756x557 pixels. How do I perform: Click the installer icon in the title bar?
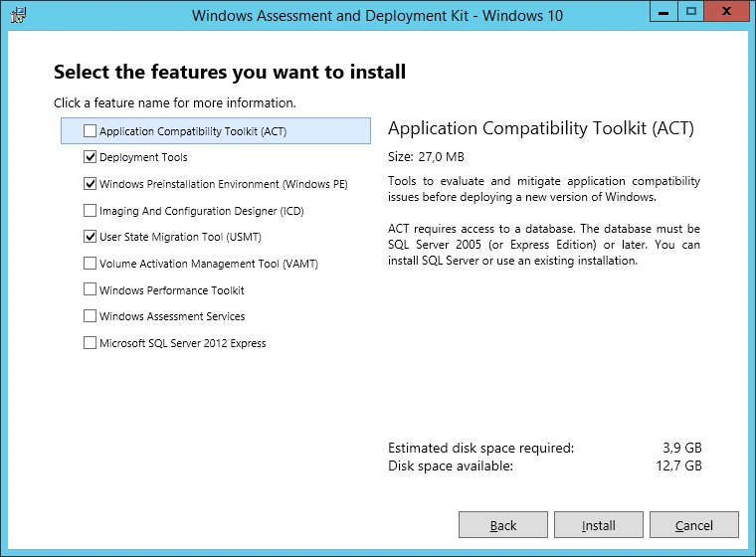tap(18, 16)
